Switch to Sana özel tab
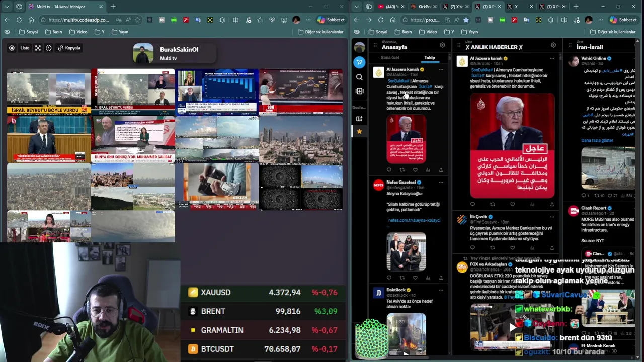 click(390, 58)
